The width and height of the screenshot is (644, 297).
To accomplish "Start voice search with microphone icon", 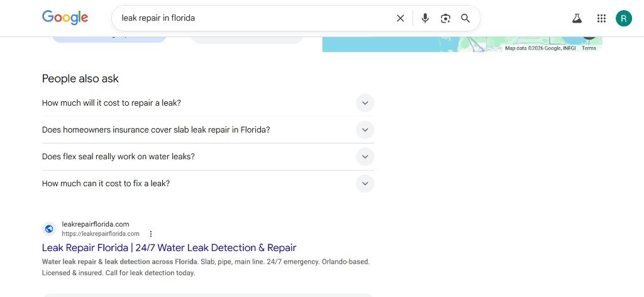I will pos(425,18).
